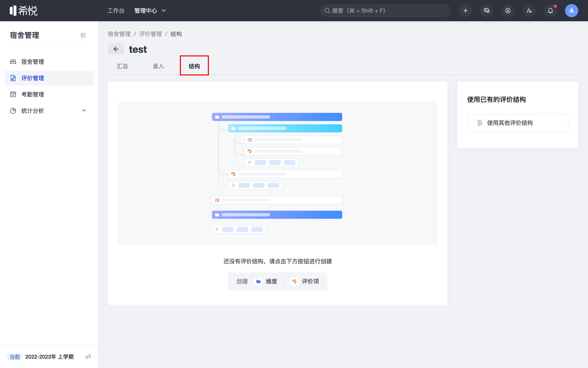Switch semester using the swap arrows icon
588x368 pixels.
[88, 357]
